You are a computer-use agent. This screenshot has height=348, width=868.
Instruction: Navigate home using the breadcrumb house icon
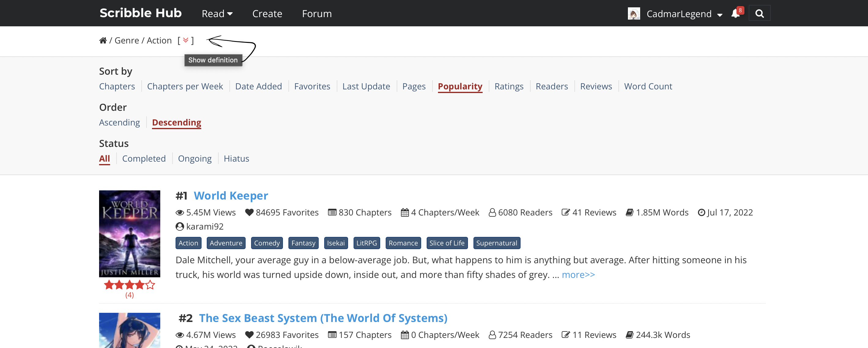(x=103, y=40)
